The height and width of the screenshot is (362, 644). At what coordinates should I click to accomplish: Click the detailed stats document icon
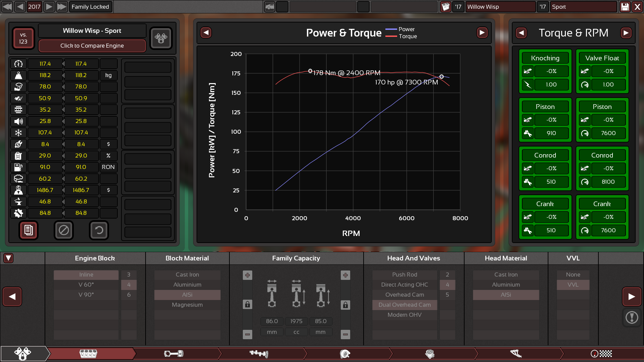click(29, 230)
